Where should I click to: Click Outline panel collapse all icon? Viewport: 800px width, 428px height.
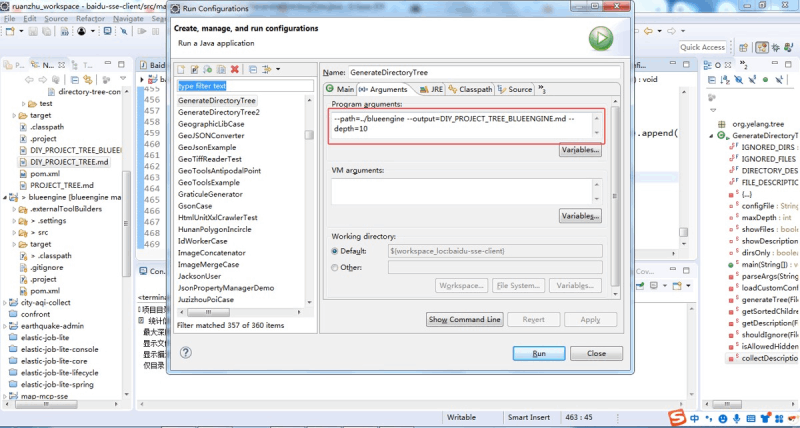point(711,80)
